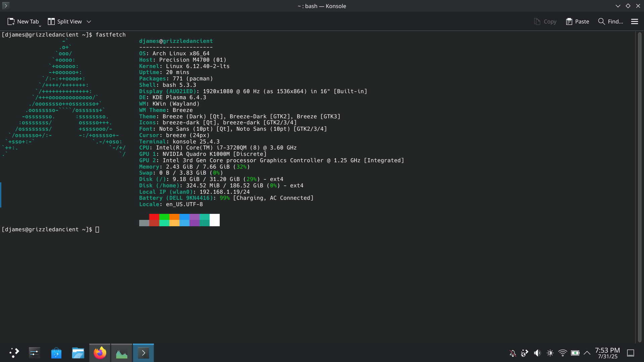Click the red color block in fastfetch

154,217
